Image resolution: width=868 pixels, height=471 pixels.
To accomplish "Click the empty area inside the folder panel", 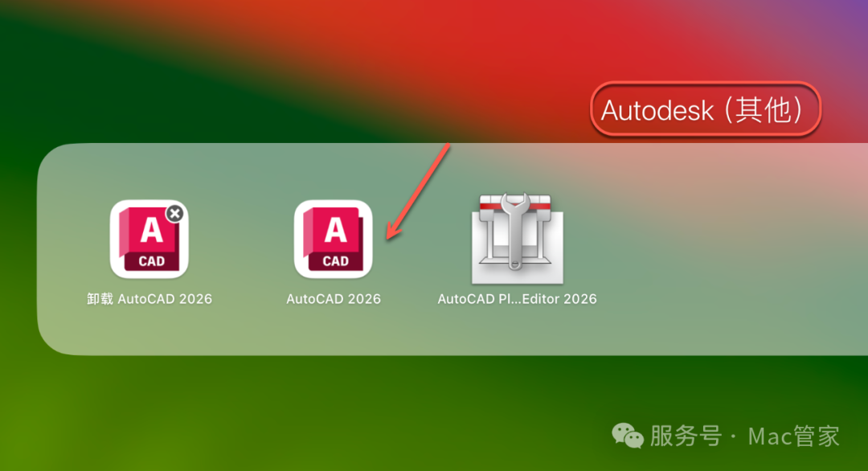I will 719,249.
